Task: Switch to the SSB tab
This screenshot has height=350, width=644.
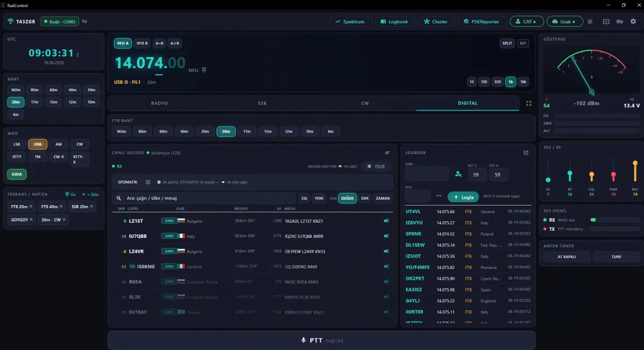Action: click(x=262, y=103)
